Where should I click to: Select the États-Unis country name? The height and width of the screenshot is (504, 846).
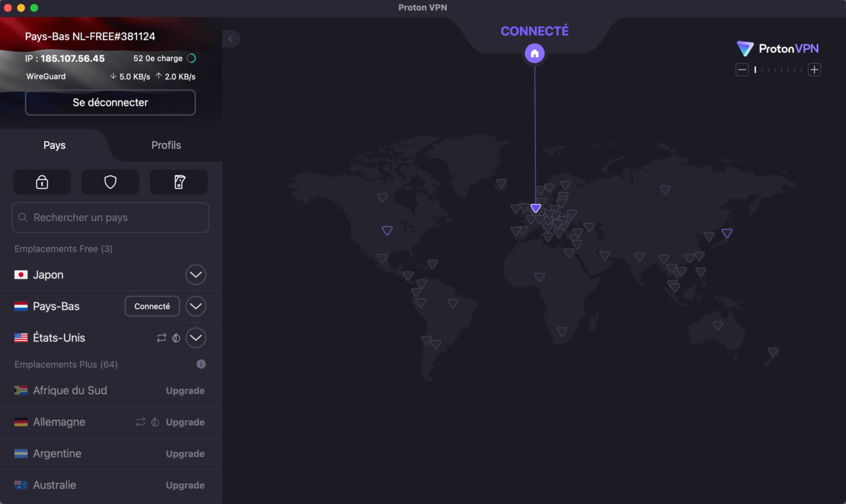[59, 338]
